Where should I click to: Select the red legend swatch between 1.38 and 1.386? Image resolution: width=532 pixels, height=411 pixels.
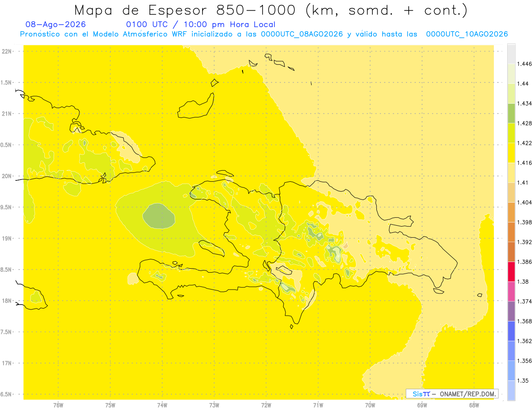pyautogui.click(x=511, y=271)
